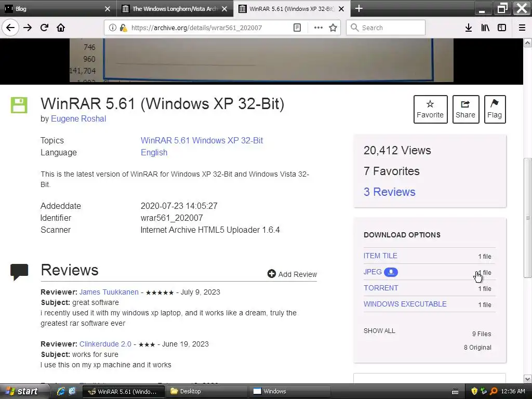Bookmark this page with star icon
This screenshot has width=532, height=399.
click(333, 28)
